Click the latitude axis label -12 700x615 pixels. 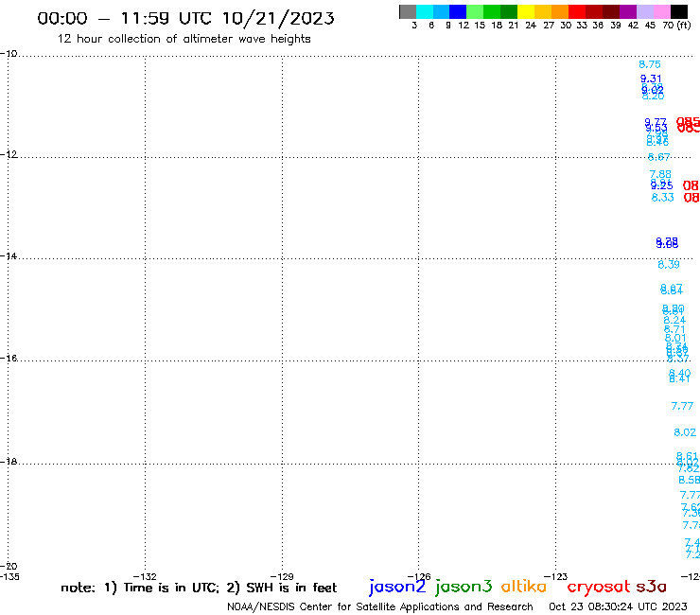click(9, 154)
